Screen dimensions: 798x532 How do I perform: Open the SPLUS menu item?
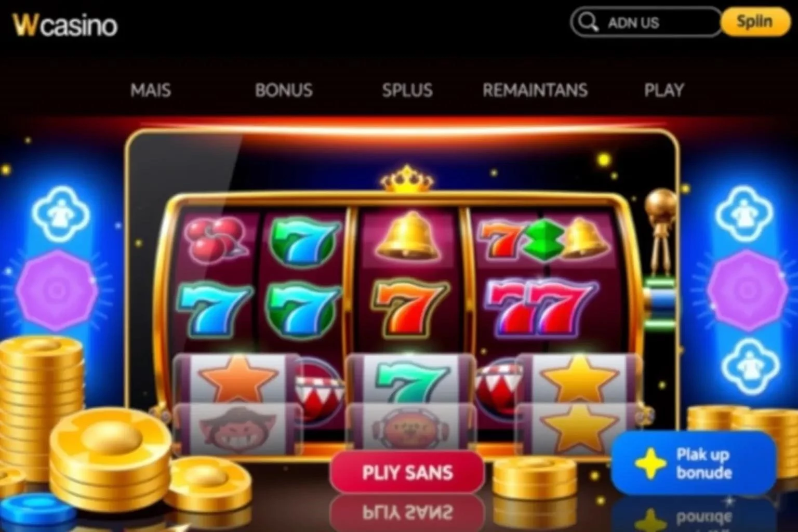pos(407,90)
